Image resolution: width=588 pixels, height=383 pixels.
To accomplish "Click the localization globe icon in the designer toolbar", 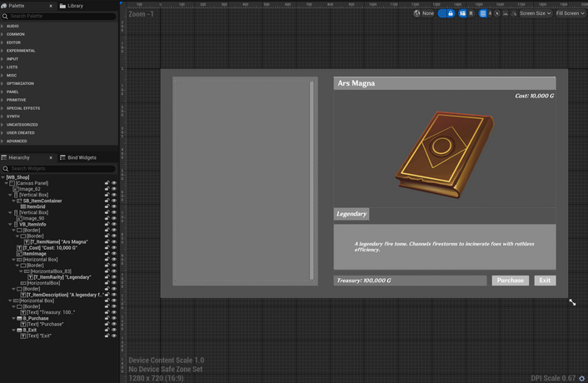I will (417, 13).
